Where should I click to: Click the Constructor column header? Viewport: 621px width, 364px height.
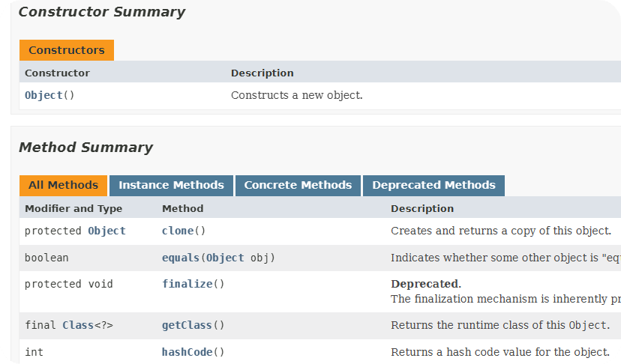(x=57, y=73)
